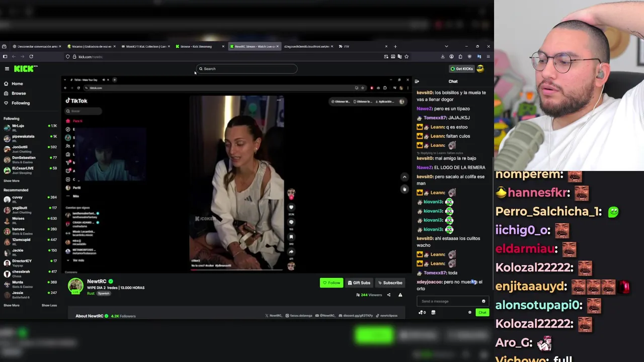Open the NewtRC streamer avatar
The image size is (644, 362).
click(x=75, y=286)
